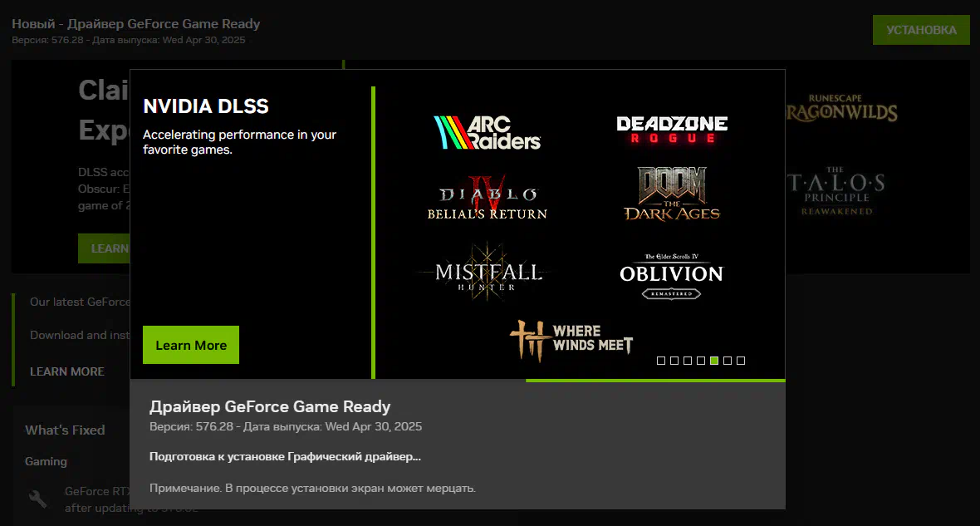
Task: Click the green УСТАНОВКА install button
Action: [921, 30]
